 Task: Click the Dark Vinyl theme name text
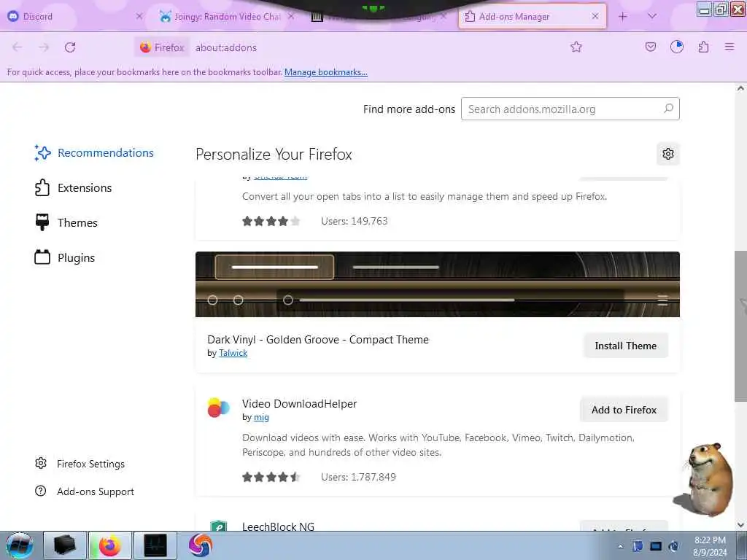(318, 340)
